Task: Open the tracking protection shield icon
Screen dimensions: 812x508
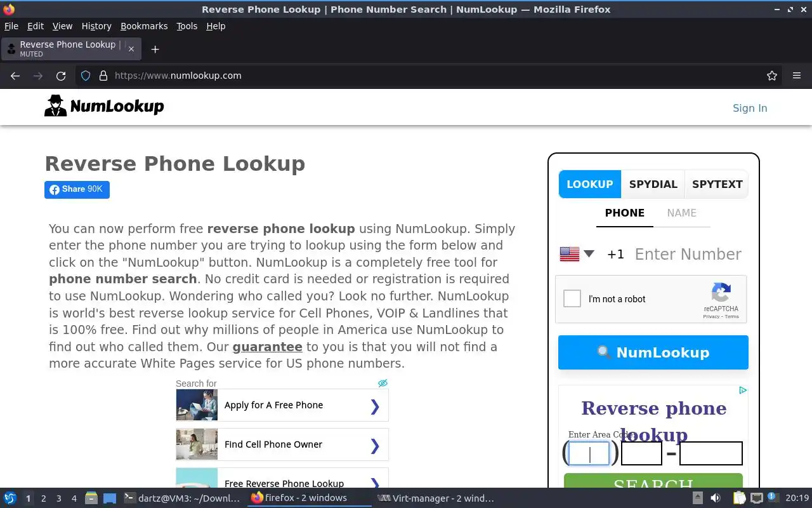Action: tap(86, 76)
